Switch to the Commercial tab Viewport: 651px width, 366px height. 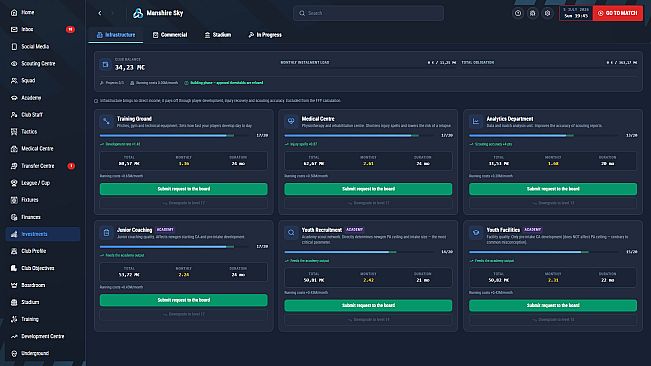point(170,35)
